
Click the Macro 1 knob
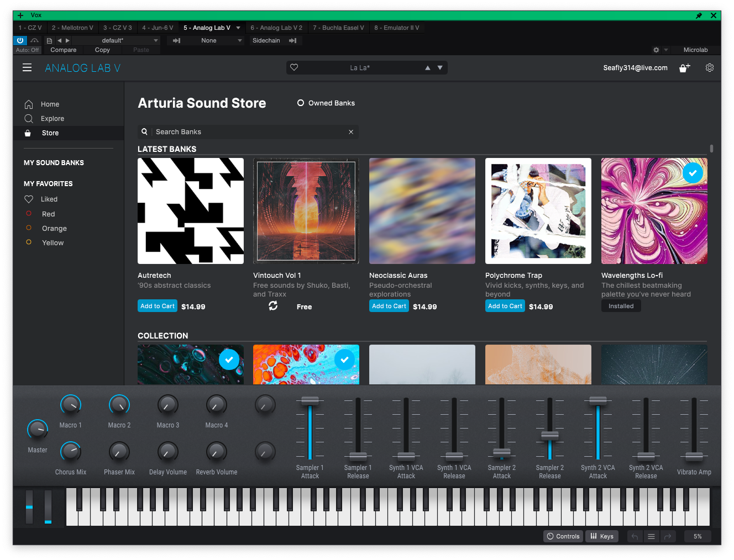tap(71, 405)
